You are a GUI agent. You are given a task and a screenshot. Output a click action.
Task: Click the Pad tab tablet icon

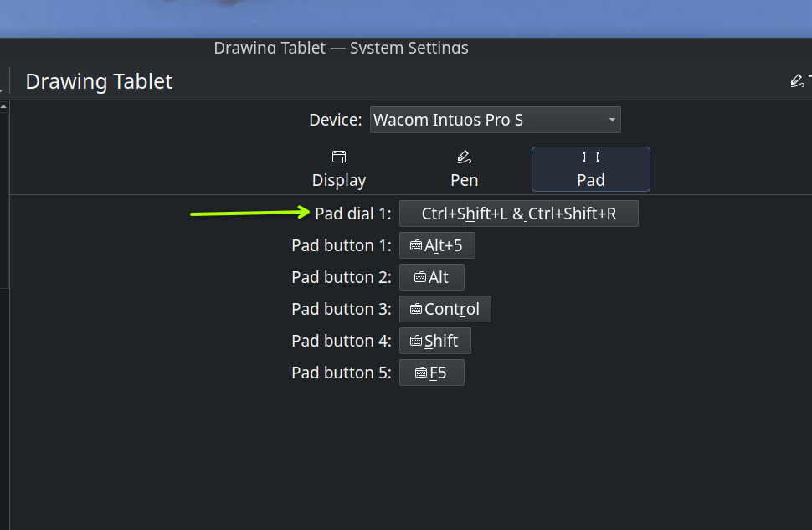coord(591,157)
